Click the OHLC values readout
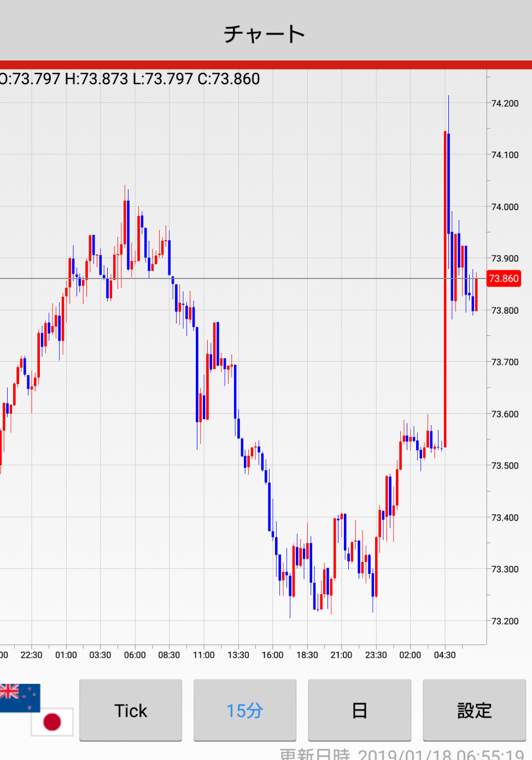 [x=130, y=79]
